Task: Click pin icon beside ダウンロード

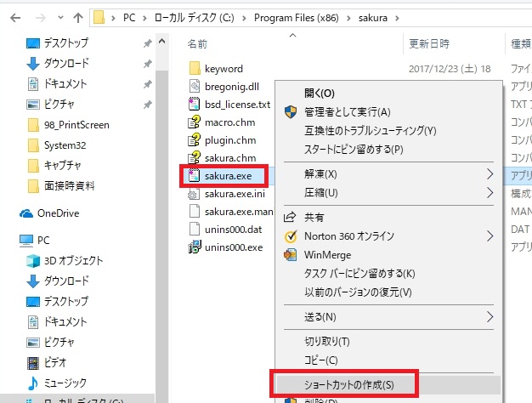Action: pyautogui.click(x=147, y=64)
